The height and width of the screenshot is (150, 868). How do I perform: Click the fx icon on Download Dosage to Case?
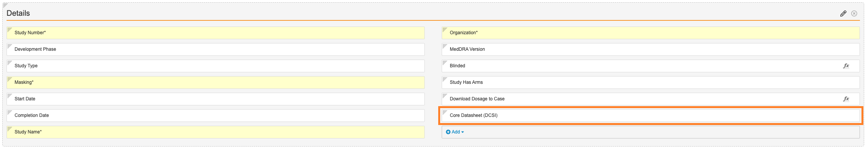click(x=846, y=99)
